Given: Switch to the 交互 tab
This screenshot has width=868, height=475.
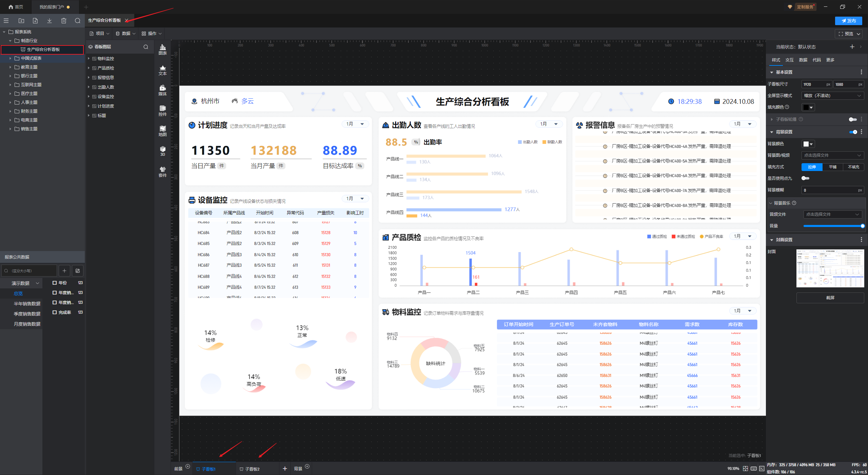Looking at the screenshot, I should (789, 60).
